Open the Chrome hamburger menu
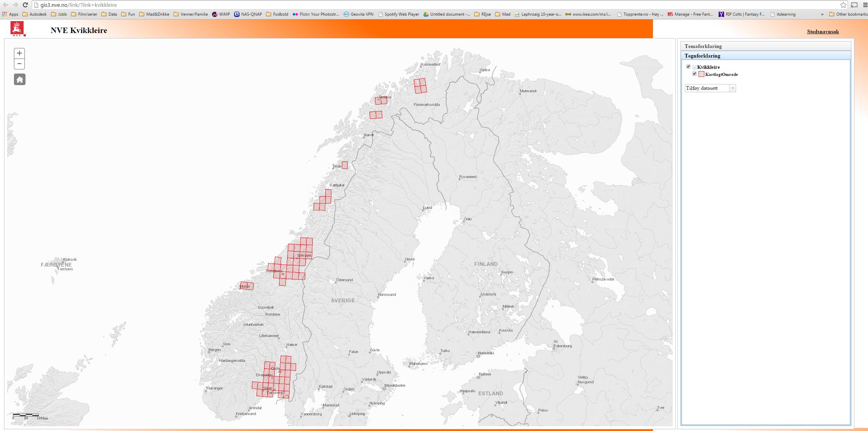The image size is (868, 431). tap(865, 5)
